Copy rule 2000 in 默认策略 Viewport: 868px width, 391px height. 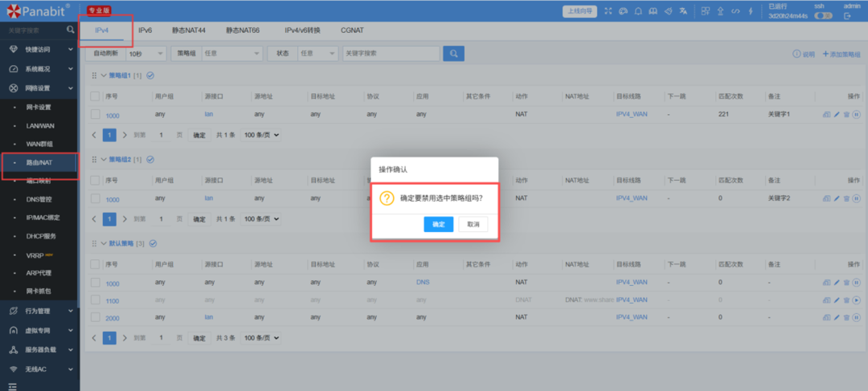click(x=826, y=317)
